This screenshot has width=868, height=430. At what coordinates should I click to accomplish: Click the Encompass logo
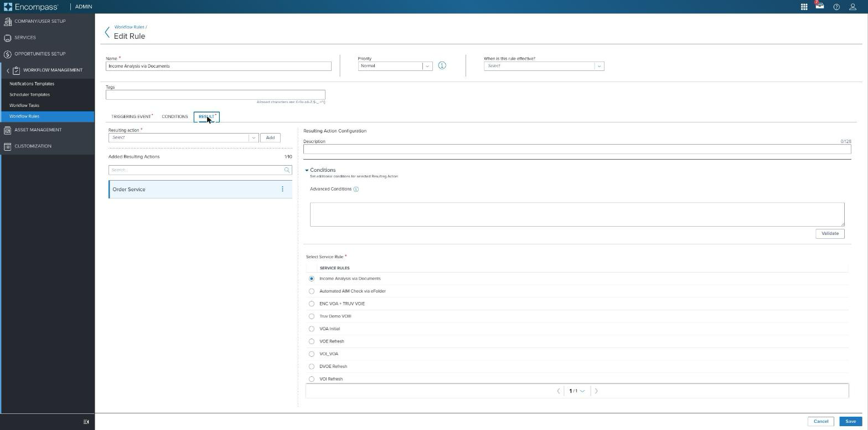coord(30,7)
